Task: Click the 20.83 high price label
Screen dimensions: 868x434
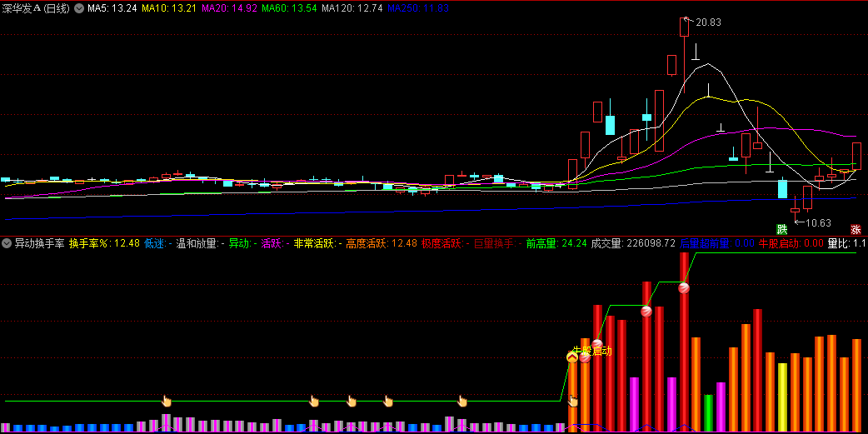Action: click(709, 22)
